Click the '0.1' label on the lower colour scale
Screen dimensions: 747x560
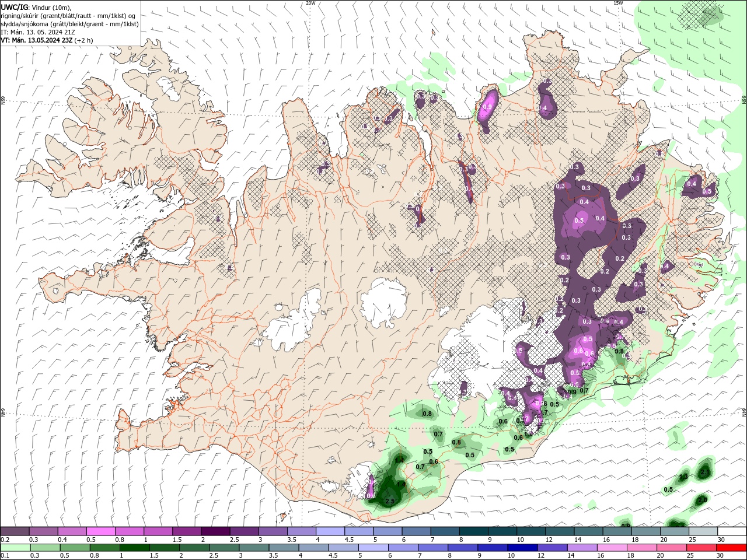click(5, 556)
